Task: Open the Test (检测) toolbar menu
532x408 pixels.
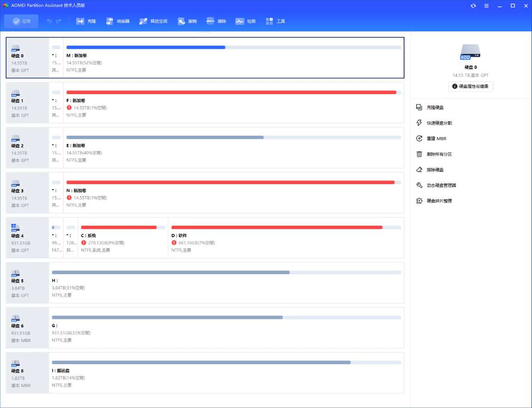Action: click(x=245, y=21)
